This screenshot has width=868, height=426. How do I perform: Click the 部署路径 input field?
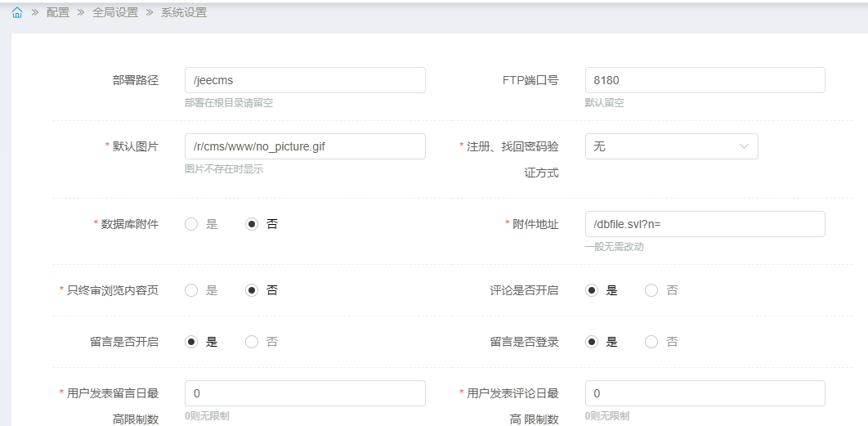tap(305, 80)
